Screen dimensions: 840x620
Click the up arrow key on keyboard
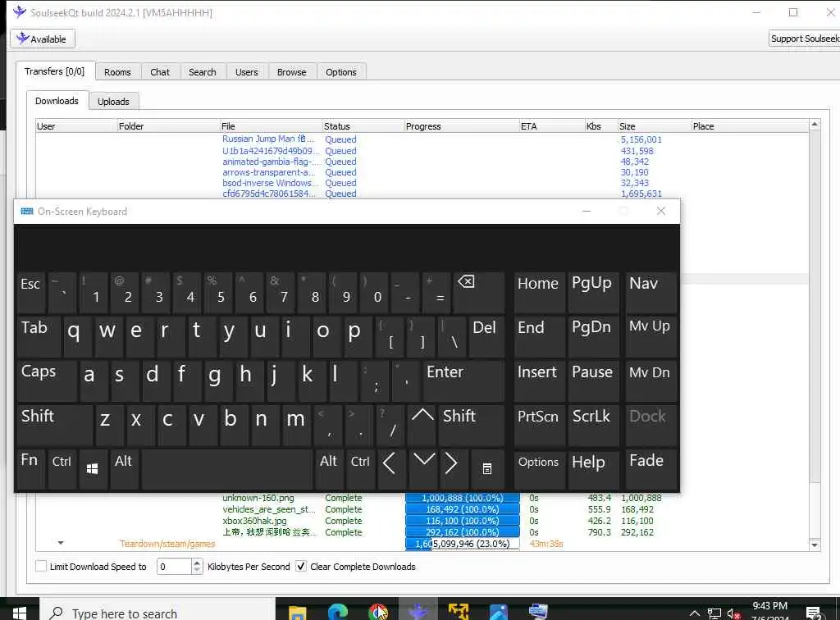coord(422,425)
